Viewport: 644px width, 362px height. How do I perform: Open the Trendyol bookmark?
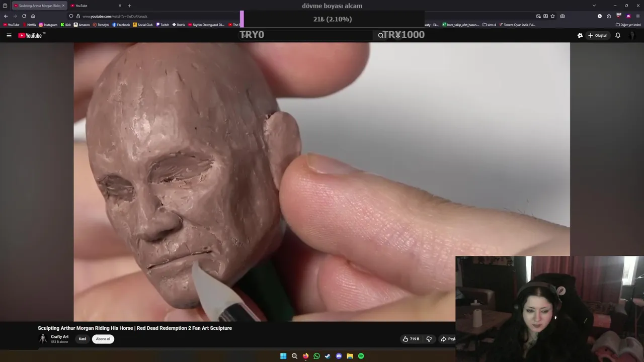pyautogui.click(x=101, y=25)
